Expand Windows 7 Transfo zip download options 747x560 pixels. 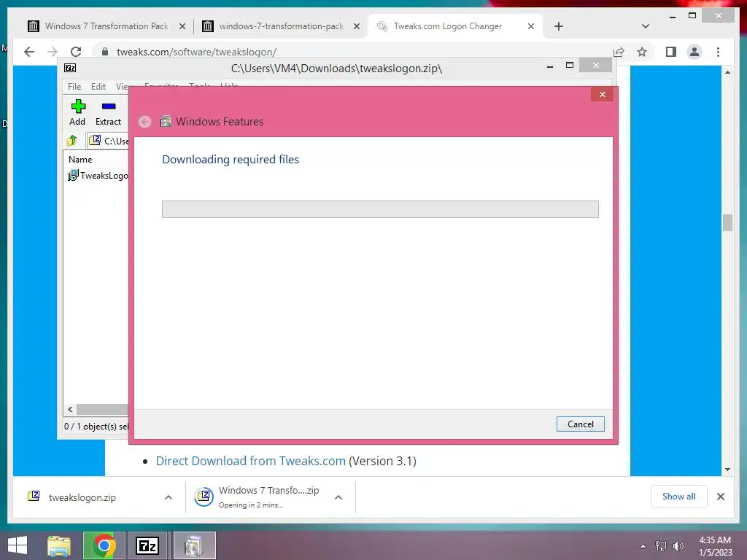(338, 497)
